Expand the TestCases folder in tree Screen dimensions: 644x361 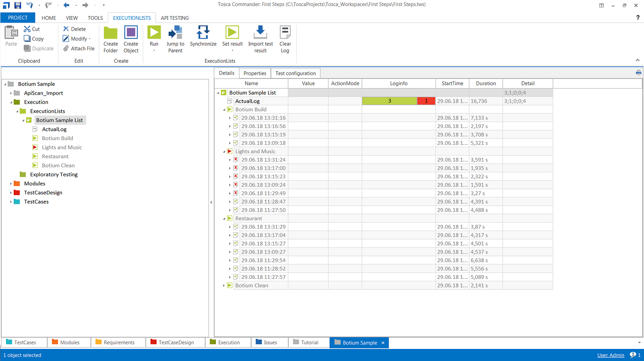[11, 202]
